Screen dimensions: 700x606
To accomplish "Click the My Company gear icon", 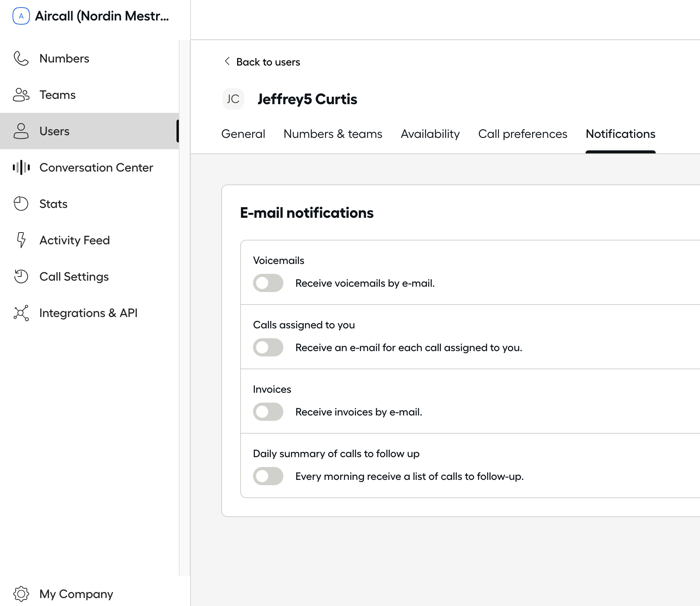I will (21, 594).
